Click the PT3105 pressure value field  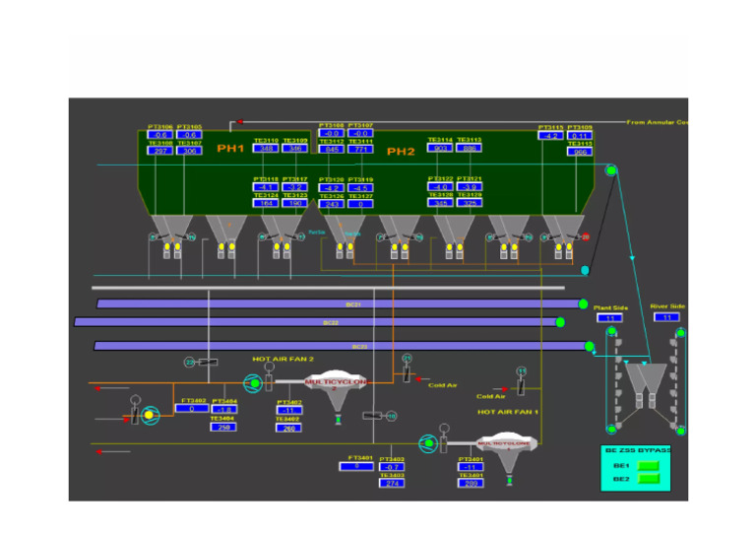tap(189, 135)
